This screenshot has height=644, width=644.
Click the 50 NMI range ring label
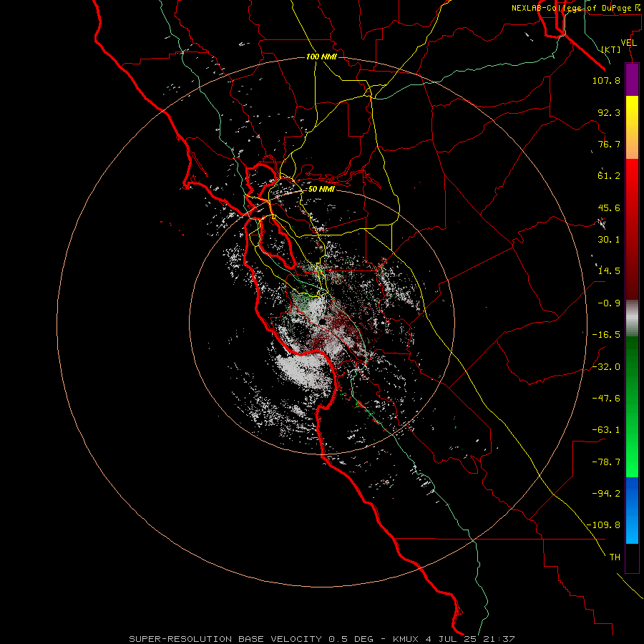tap(321, 189)
